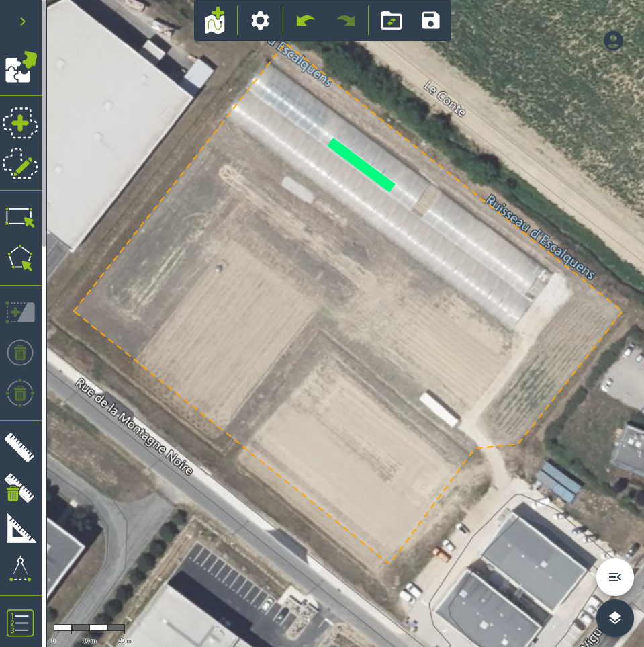Select the set square angle tool
The height and width of the screenshot is (647, 644).
coord(20,528)
